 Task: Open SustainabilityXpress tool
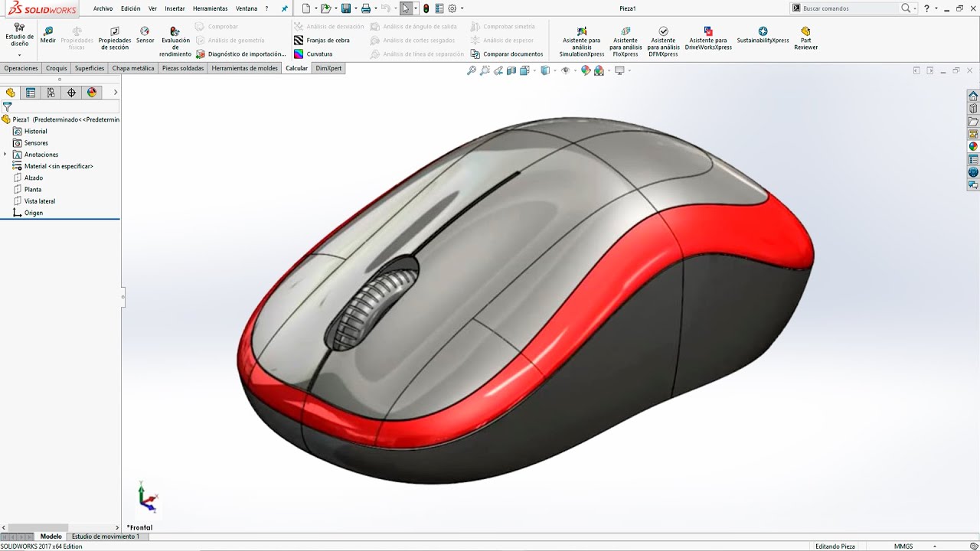[x=763, y=35]
